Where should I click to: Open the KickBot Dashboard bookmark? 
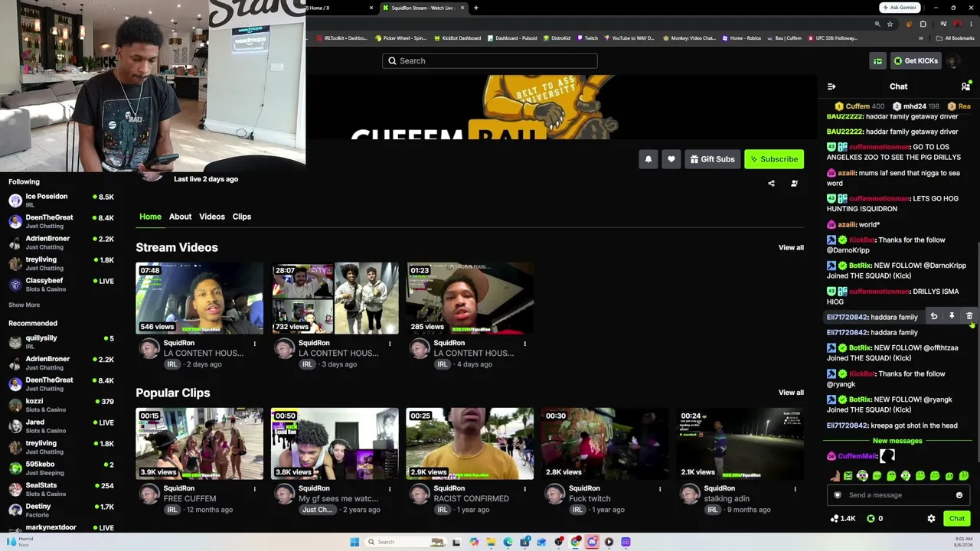click(x=457, y=38)
